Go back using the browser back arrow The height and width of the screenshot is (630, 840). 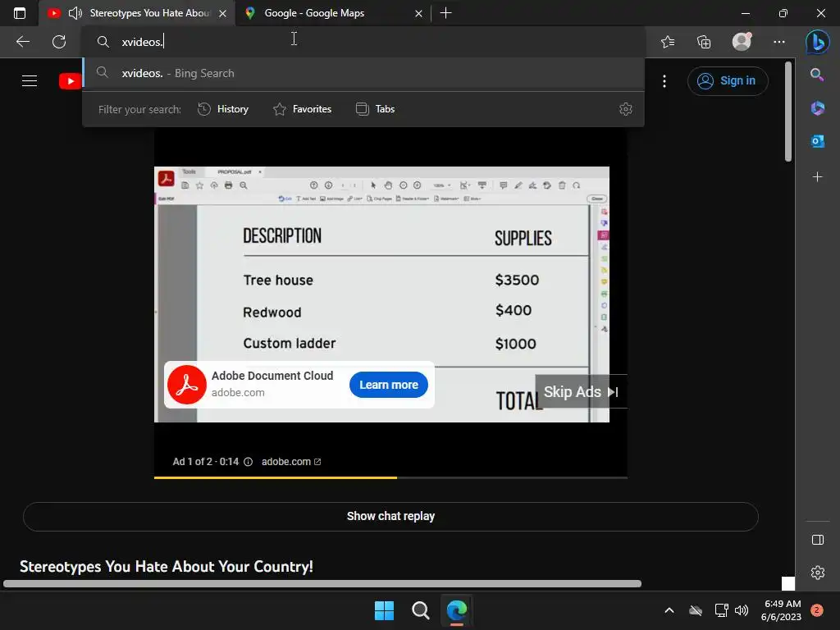[x=23, y=42]
